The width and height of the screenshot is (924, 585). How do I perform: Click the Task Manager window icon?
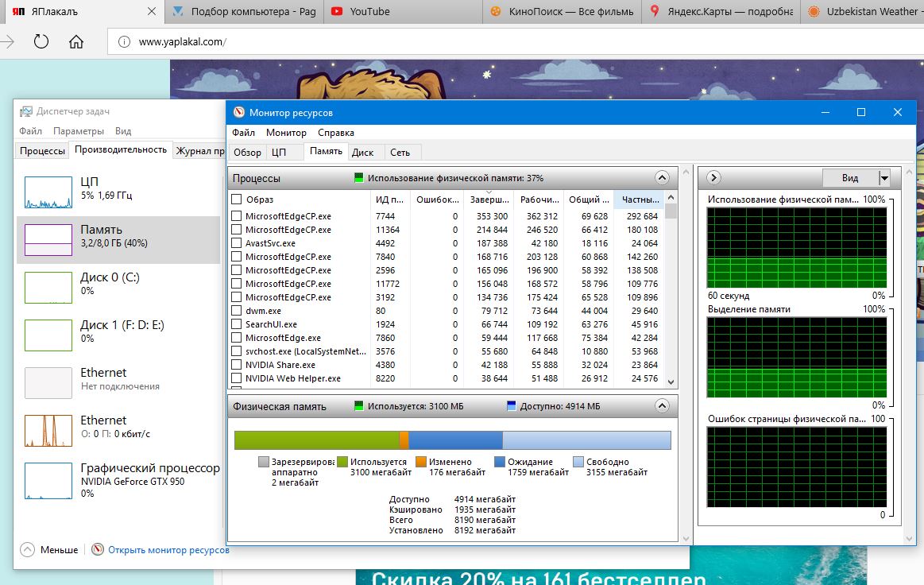point(26,111)
